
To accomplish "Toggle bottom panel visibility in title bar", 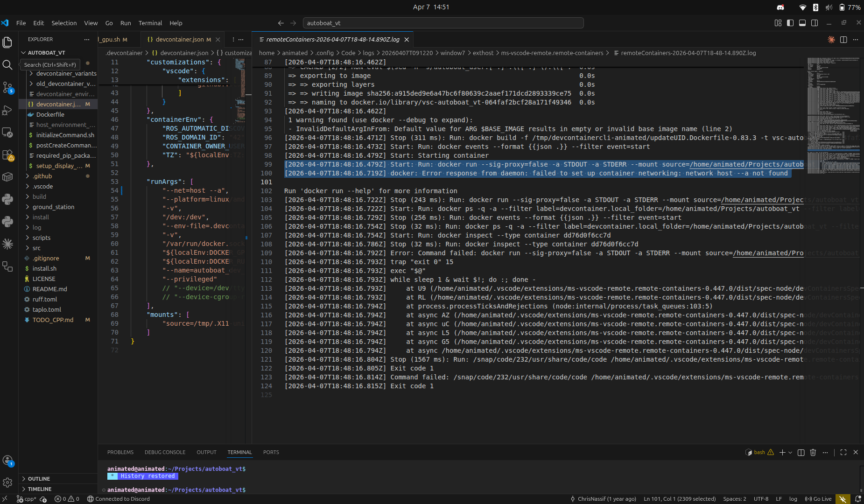I will [x=802, y=23].
